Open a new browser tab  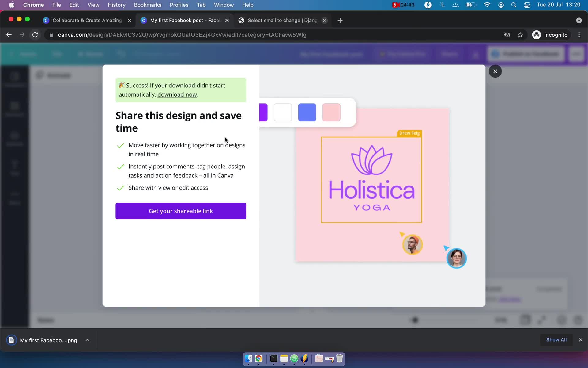pyautogui.click(x=340, y=20)
